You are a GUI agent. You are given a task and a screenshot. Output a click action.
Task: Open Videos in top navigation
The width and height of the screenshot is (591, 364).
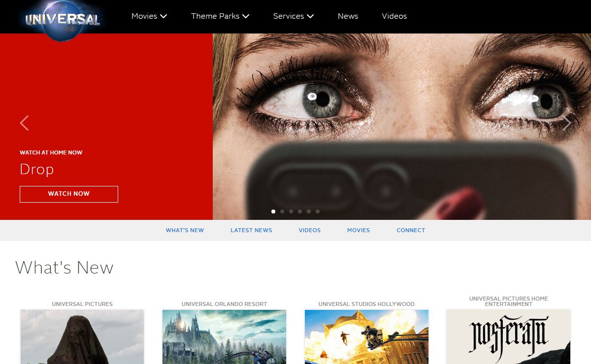[394, 16]
